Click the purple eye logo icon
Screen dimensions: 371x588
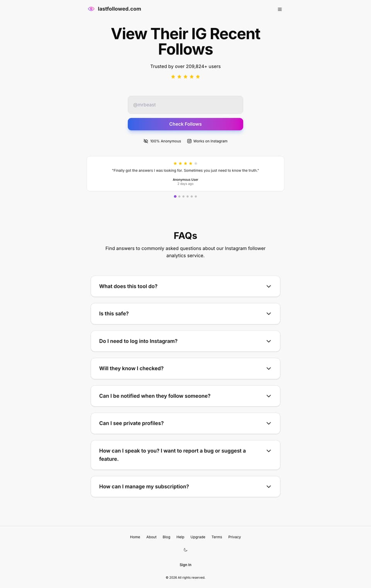tap(91, 9)
